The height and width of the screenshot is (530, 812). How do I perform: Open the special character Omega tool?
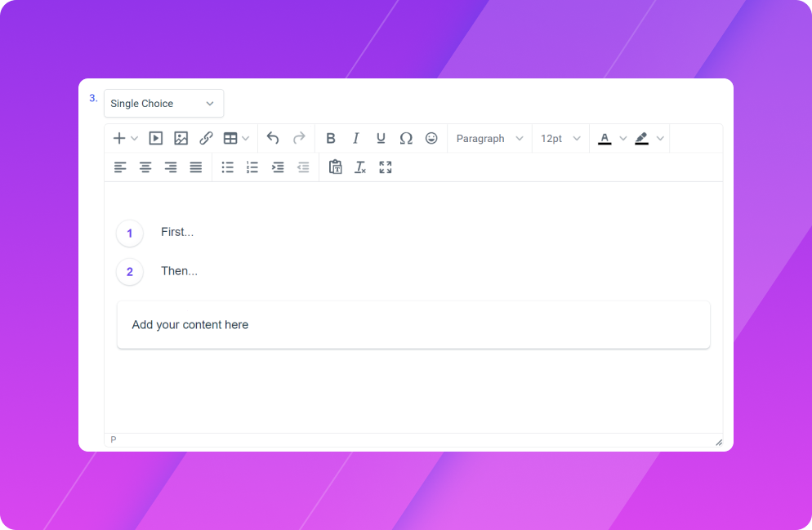[406, 139]
